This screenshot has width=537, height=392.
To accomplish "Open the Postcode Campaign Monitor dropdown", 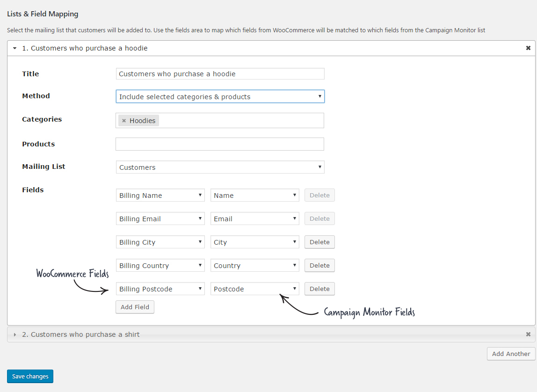I will click(x=255, y=289).
